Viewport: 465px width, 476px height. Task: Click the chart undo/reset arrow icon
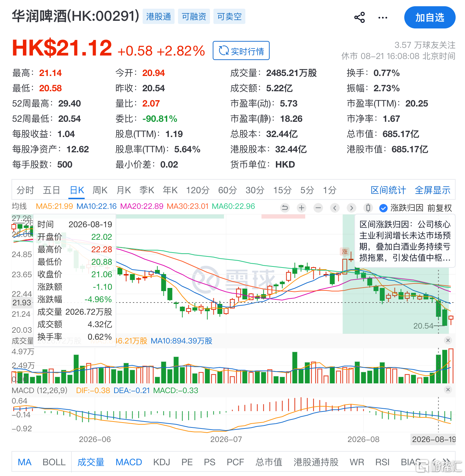[x=285, y=208]
